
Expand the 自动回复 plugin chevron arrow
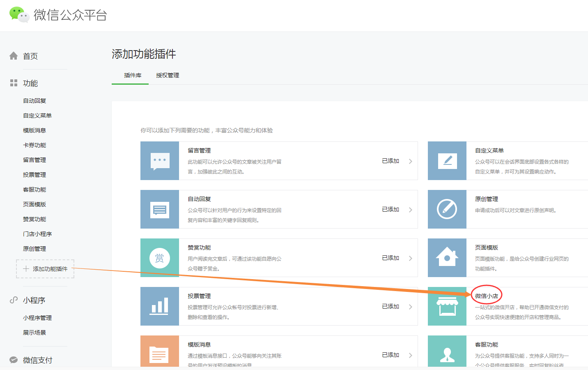click(x=410, y=210)
